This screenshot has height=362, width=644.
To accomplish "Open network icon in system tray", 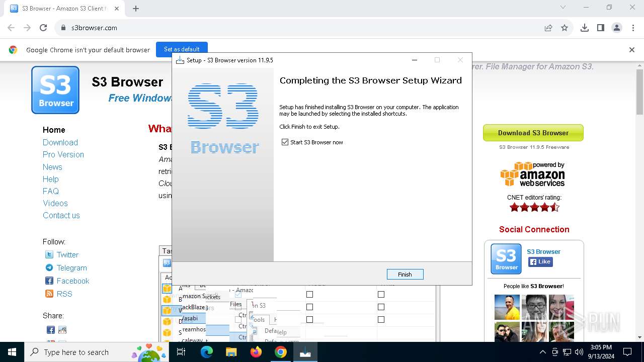I will (x=567, y=352).
